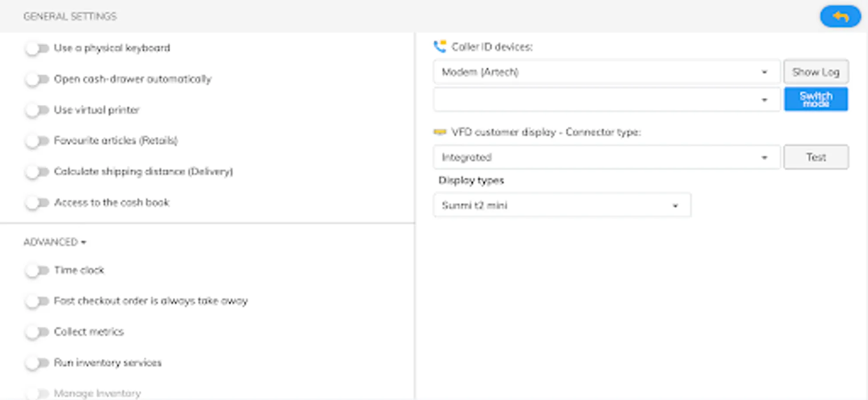868x400 pixels.
Task: Open the Sunmi t2 mini dropdown
Action: pyautogui.click(x=562, y=205)
